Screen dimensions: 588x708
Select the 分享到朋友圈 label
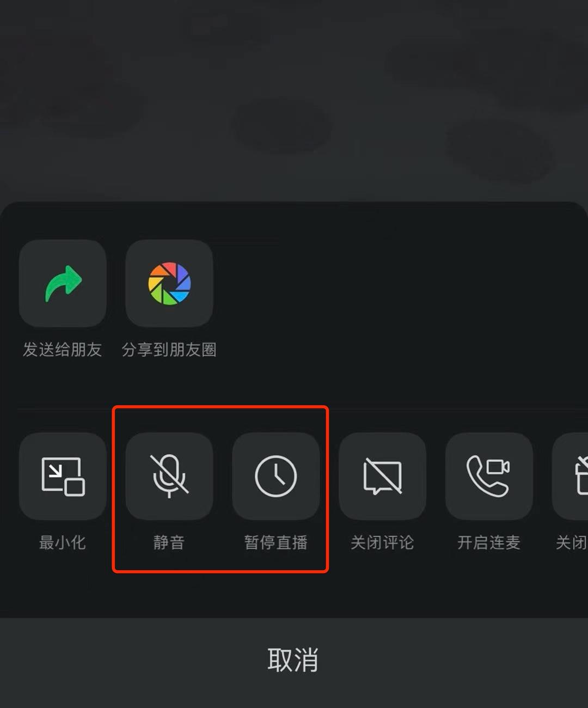pyautogui.click(x=169, y=350)
